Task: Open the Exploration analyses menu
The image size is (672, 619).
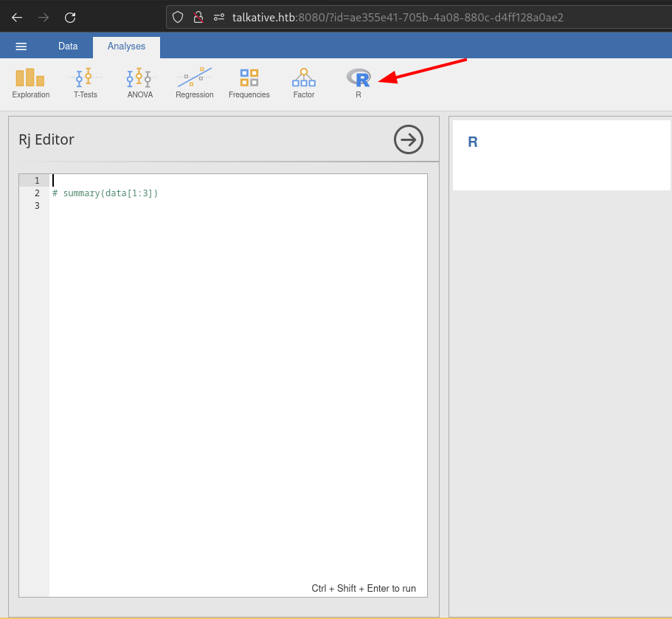Action: tap(30, 83)
